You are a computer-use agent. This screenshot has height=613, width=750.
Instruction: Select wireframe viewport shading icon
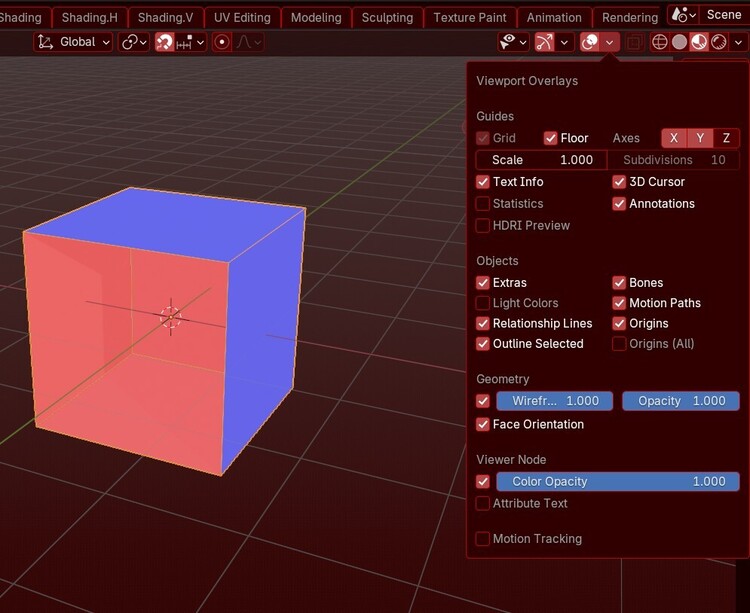point(660,42)
